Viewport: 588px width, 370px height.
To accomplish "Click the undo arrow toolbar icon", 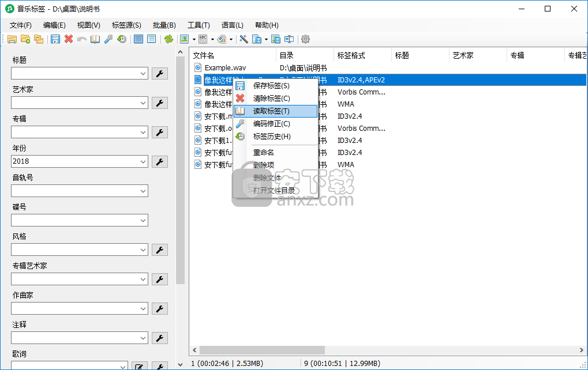I will pyautogui.click(x=82, y=39).
